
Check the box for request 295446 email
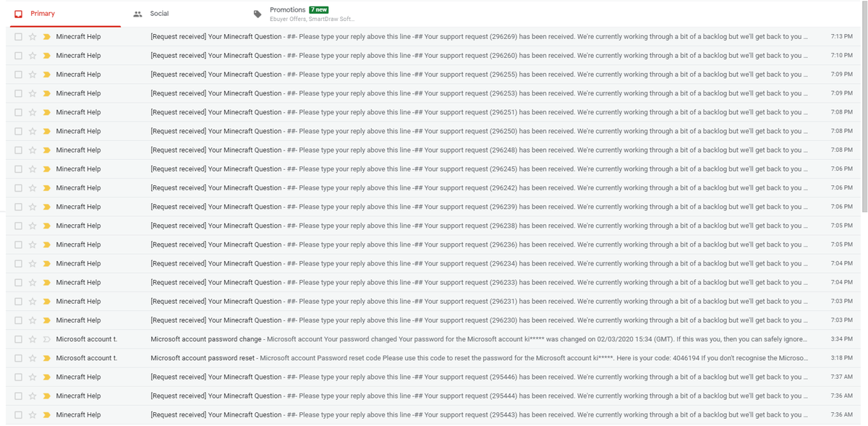coord(18,377)
